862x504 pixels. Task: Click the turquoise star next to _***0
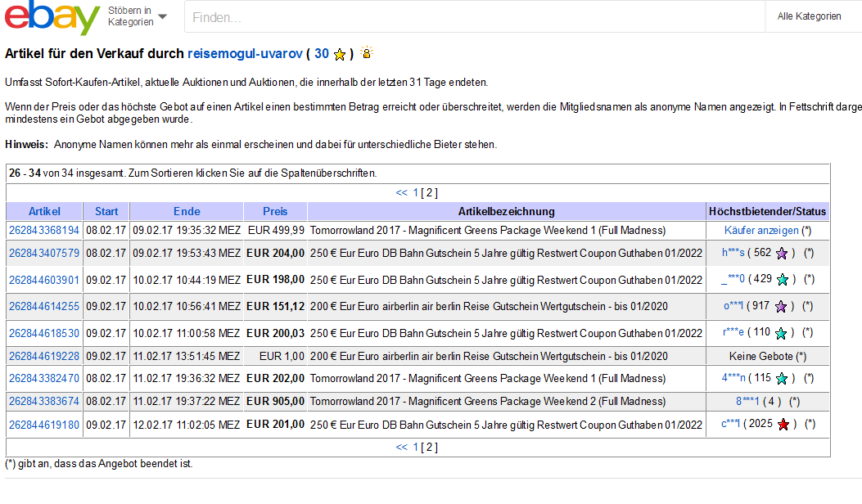point(782,280)
